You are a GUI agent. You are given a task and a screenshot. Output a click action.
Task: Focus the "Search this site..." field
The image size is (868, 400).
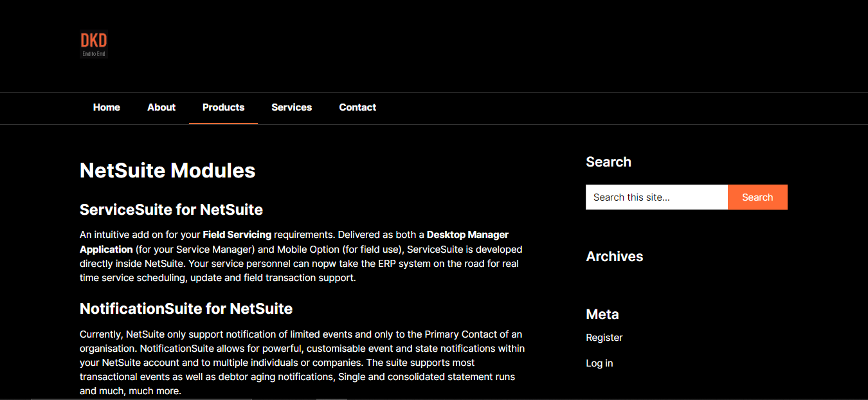(656, 197)
